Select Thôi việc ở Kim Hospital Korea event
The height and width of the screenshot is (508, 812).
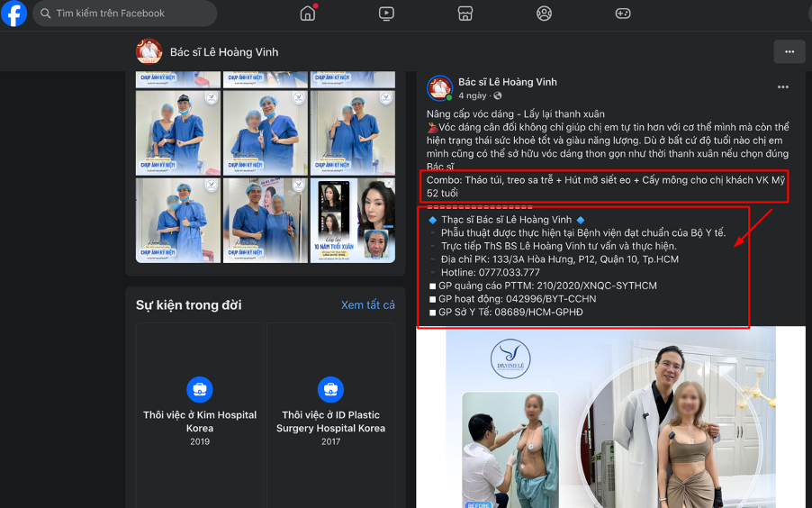pyautogui.click(x=200, y=414)
